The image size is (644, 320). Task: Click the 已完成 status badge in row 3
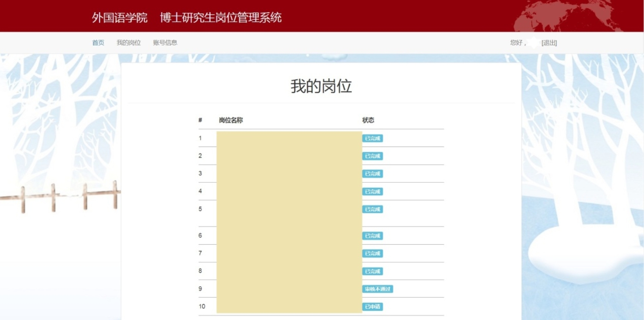372,174
